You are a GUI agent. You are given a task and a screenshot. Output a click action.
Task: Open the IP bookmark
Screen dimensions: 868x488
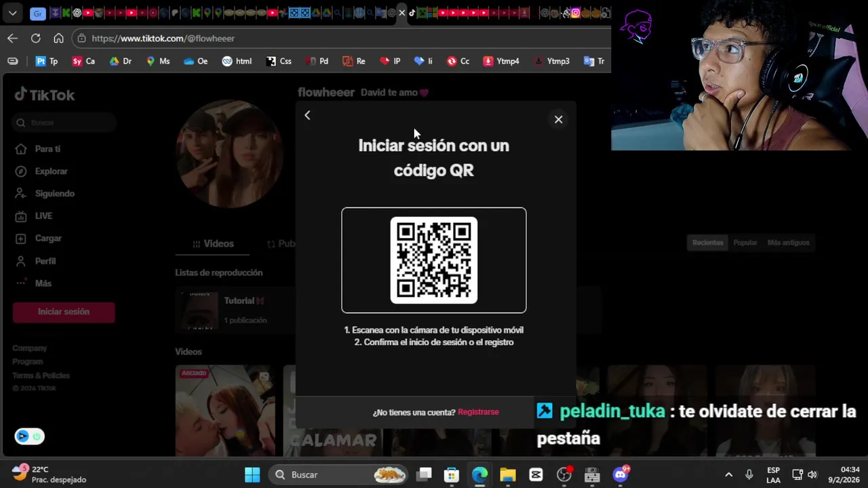pyautogui.click(x=390, y=61)
